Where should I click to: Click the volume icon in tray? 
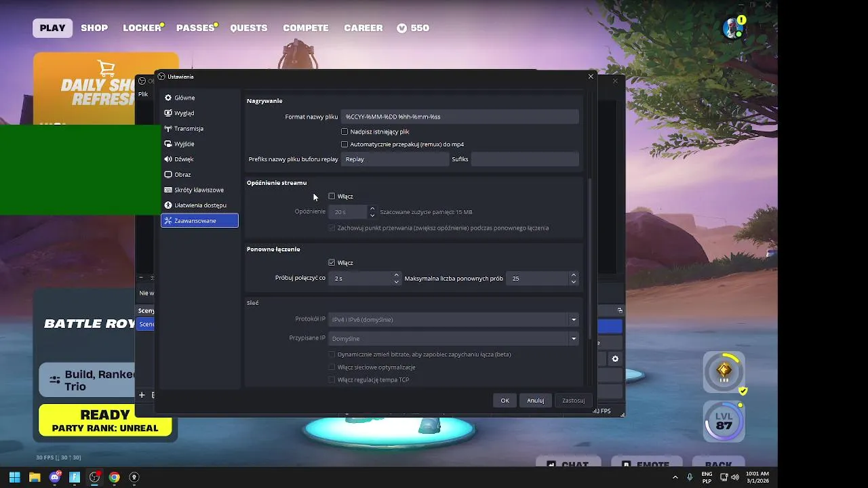(735, 477)
